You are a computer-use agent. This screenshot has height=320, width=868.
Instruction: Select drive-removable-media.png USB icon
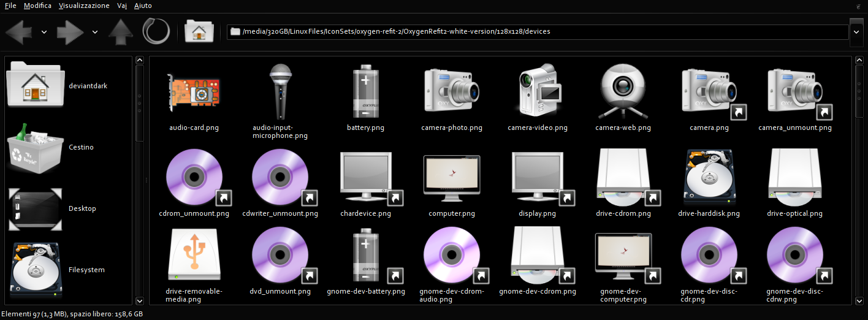(194, 254)
